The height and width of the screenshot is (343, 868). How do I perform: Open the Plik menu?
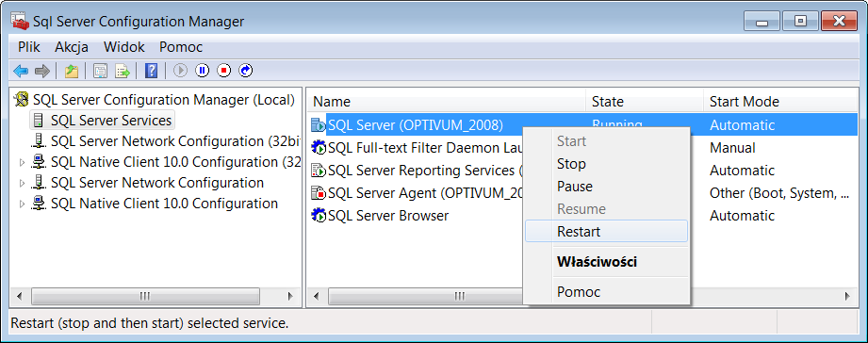coord(29,47)
